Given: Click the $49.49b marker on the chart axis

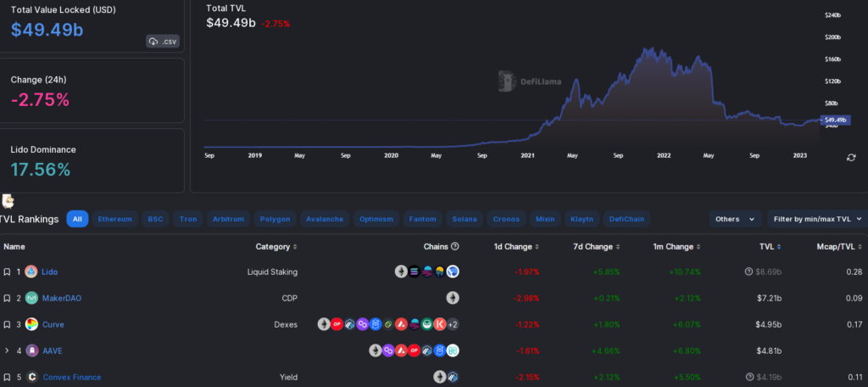Looking at the screenshot, I should click(836, 121).
